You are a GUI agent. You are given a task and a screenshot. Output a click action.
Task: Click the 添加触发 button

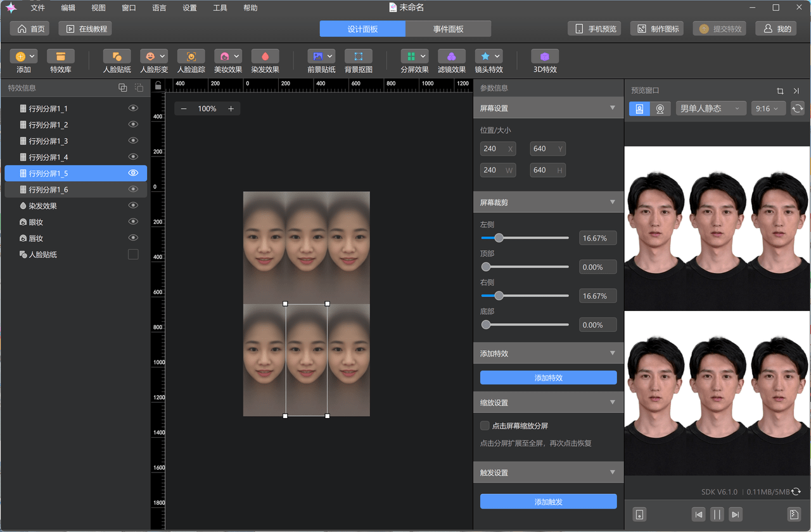(x=548, y=502)
